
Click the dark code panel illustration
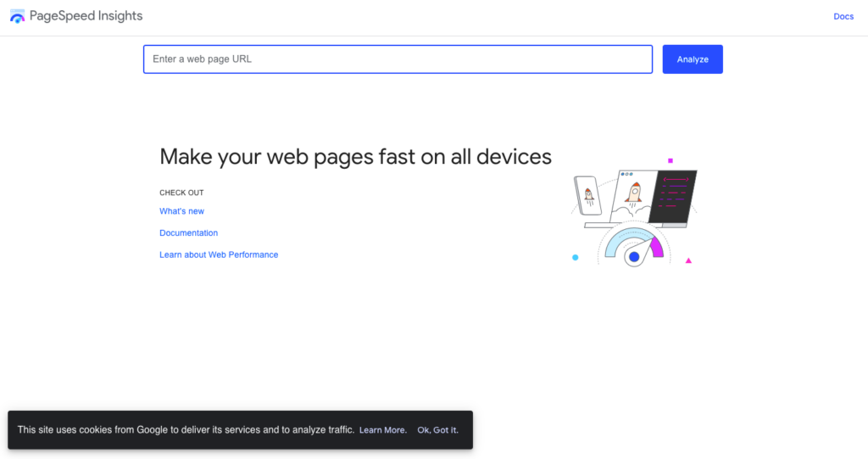pyautogui.click(x=673, y=196)
